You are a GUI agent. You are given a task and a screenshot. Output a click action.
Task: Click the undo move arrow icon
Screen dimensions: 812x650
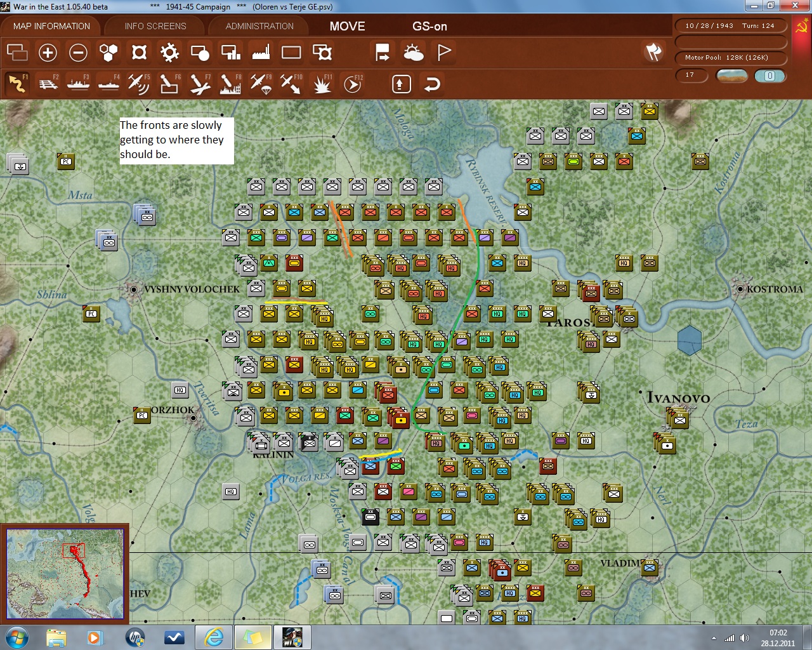coord(432,84)
